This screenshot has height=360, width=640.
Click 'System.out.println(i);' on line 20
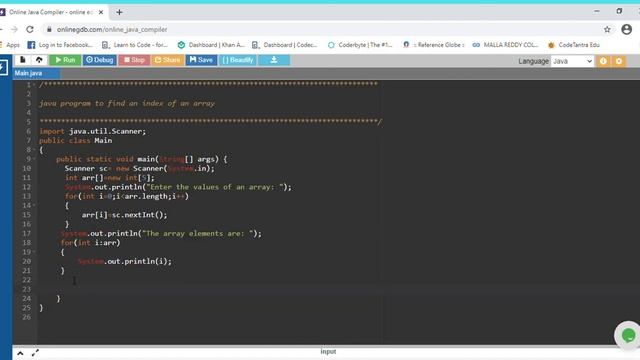coord(124,261)
